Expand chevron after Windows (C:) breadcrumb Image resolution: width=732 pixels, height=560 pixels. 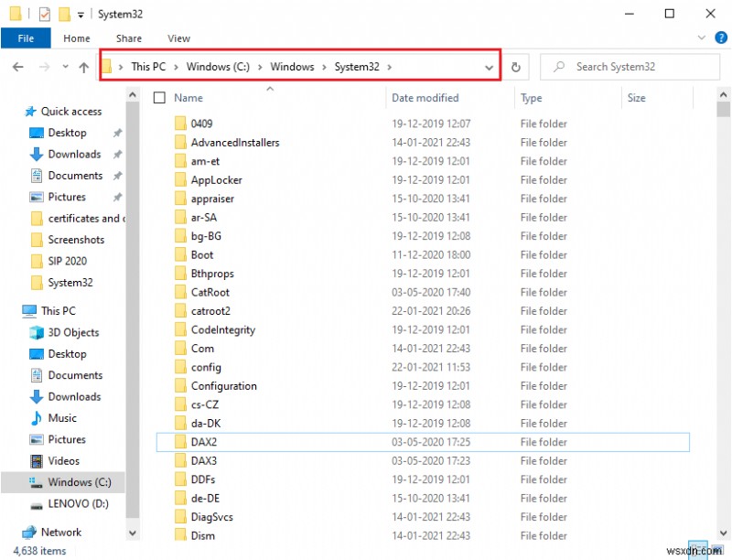260,67
